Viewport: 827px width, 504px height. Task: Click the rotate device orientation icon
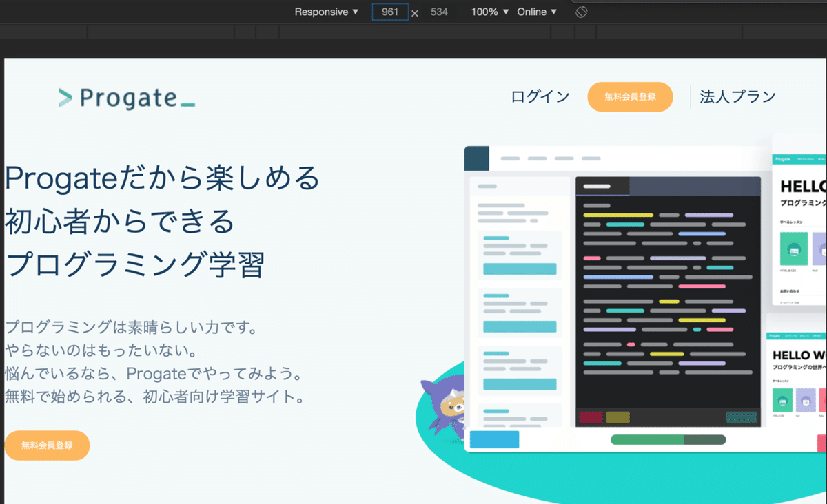coord(580,12)
